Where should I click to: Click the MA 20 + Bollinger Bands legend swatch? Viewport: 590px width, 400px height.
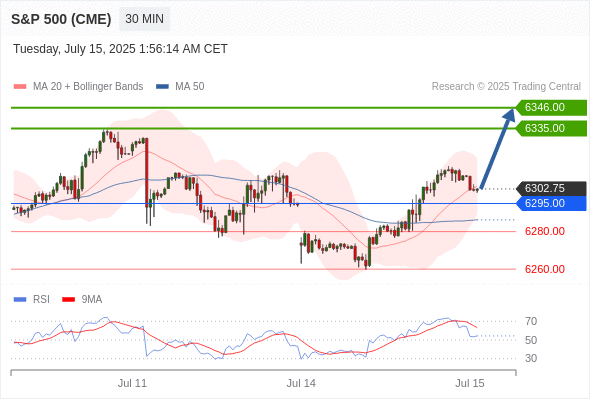coord(20,87)
